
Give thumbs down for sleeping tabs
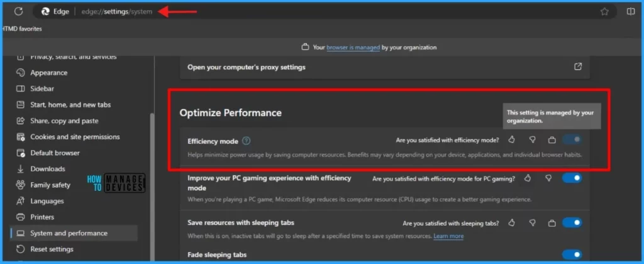pyautogui.click(x=532, y=223)
